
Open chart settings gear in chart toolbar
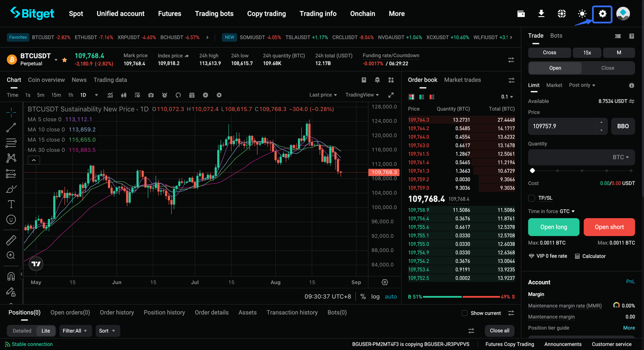point(219,95)
